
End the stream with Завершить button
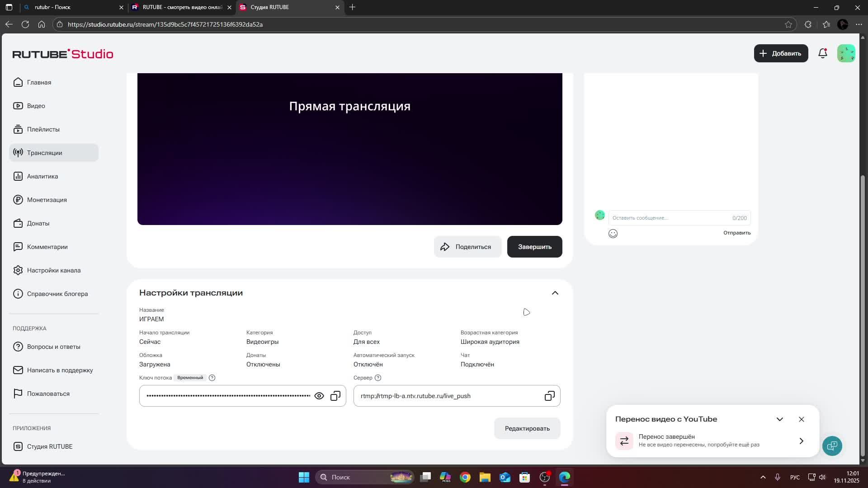point(534,247)
